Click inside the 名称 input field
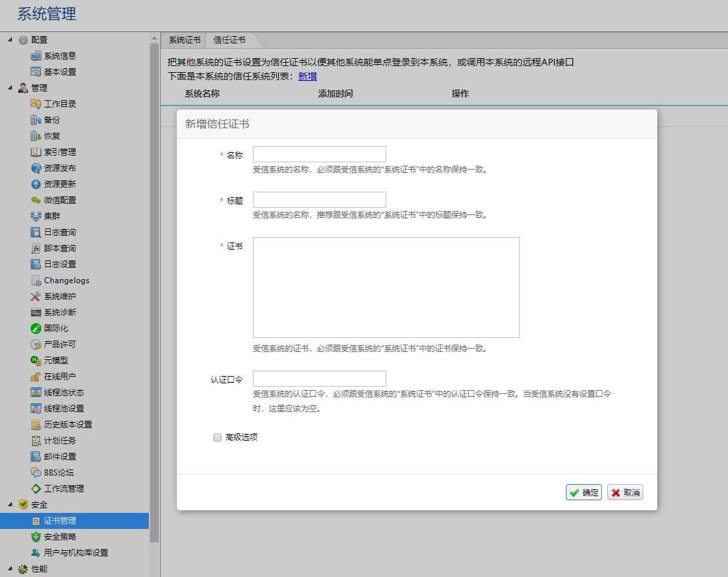The width and height of the screenshot is (728, 577). 319,154
